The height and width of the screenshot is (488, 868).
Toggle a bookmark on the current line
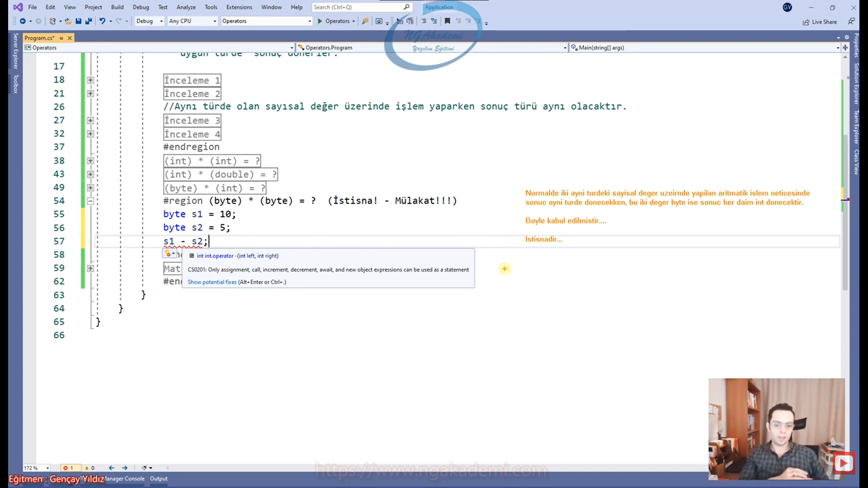point(448,21)
